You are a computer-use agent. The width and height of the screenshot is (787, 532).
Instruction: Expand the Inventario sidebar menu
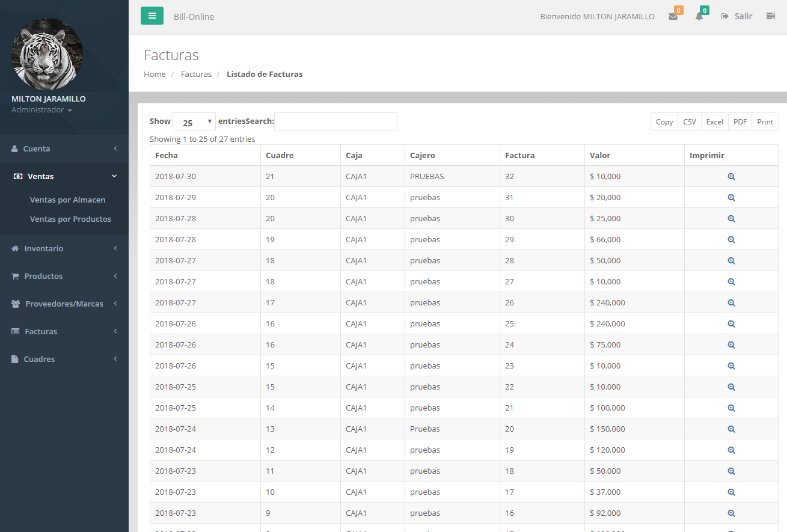[x=64, y=248]
